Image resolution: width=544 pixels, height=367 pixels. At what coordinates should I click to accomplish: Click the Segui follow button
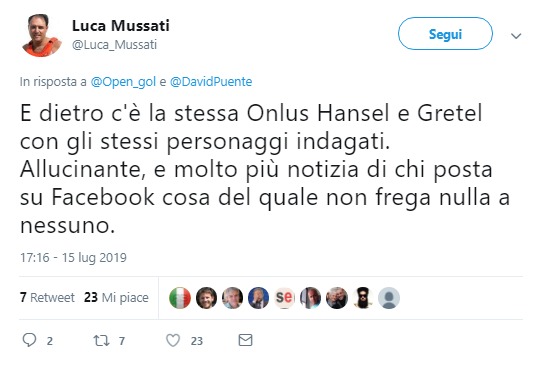[445, 34]
